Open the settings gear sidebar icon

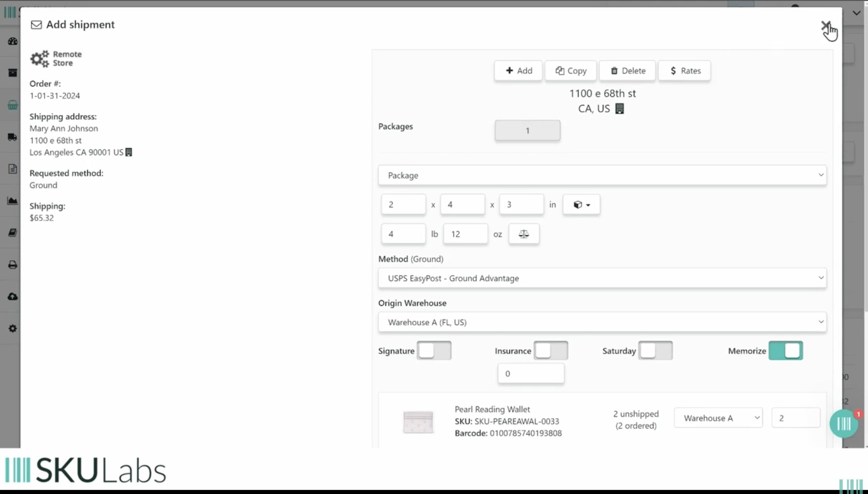[x=13, y=328]
